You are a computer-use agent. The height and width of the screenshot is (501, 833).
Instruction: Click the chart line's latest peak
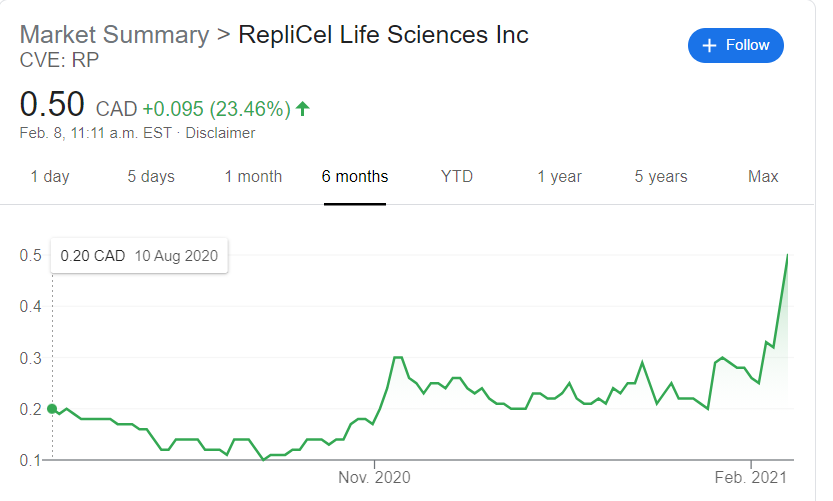click(787, 256)
